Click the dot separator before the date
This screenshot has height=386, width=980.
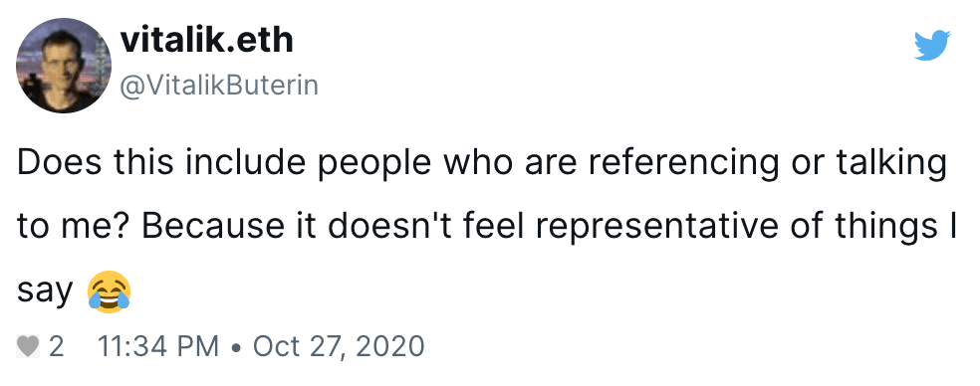[x=236, y=347]
